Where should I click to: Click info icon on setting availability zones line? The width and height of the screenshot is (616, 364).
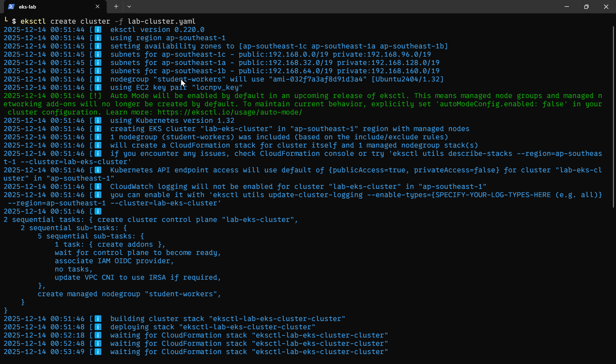point(98,46)
